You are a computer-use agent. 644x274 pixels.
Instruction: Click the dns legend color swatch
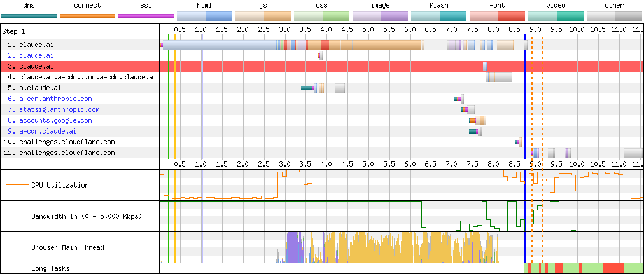coord(29,16)
